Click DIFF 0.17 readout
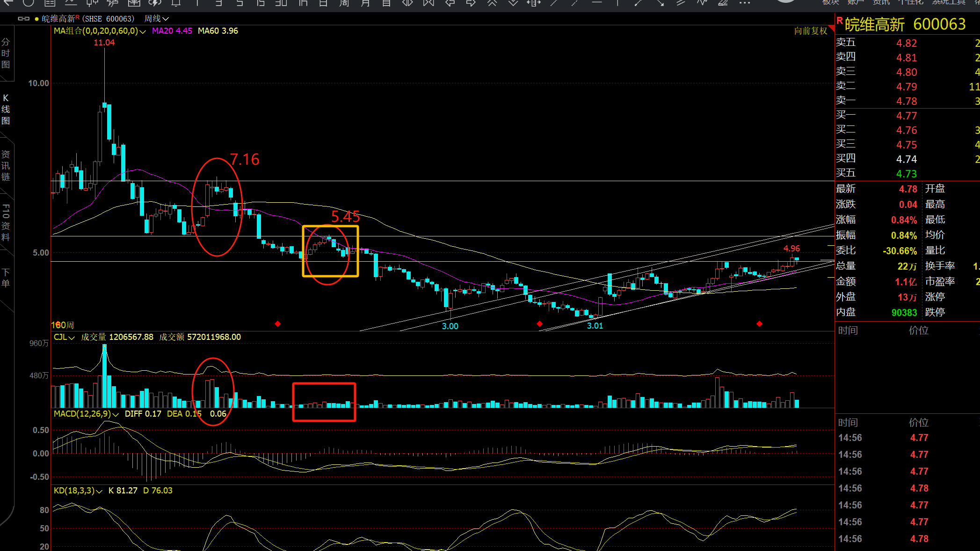 [x=143, y=414]
